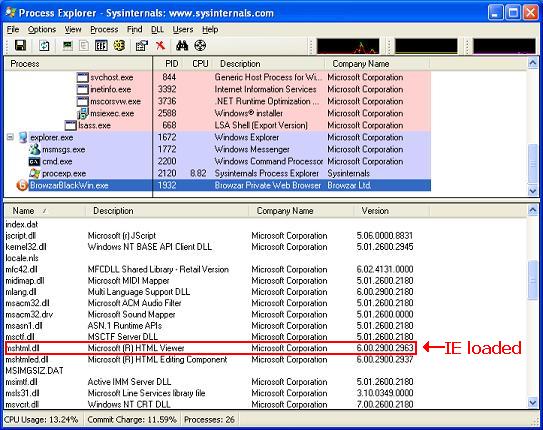
Task: Collapse the explorer.exe tree node
Action: point(10,137)
